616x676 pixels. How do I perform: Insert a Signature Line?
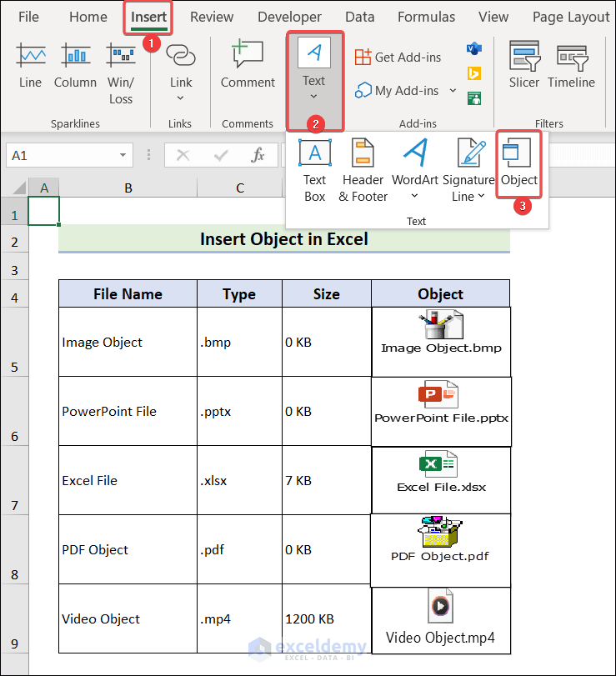[x=468, y=170]
